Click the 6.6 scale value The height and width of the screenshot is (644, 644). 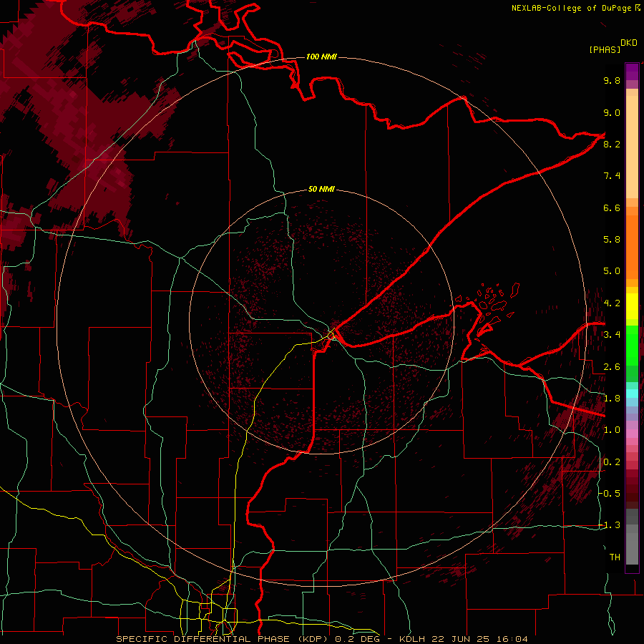[612, 208]
